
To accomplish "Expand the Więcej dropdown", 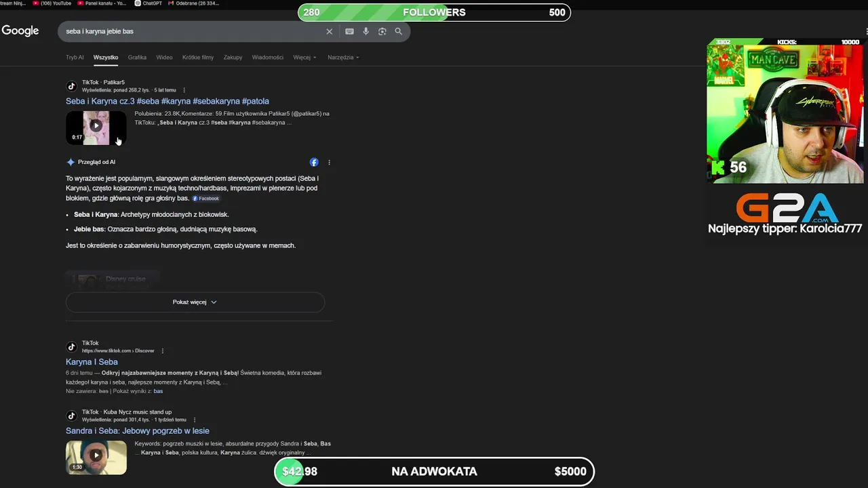I will pos(304,58).
